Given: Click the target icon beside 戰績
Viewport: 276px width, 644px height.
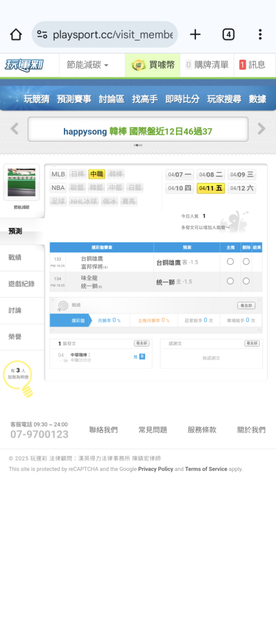Looking at the screenshot, I should [x=63, y=305].
